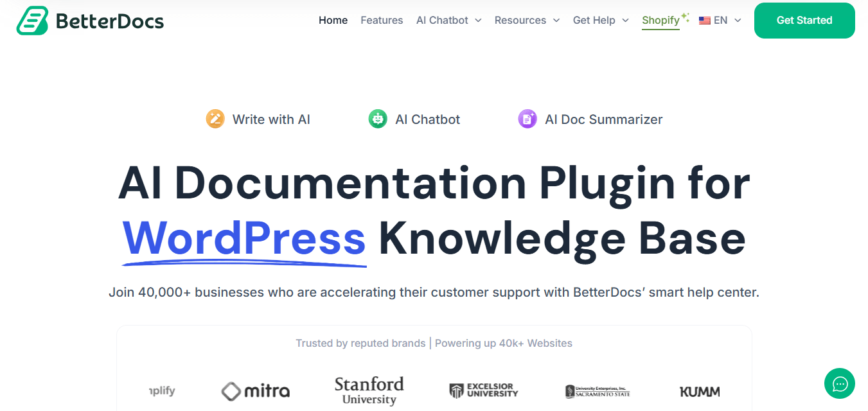Click the orange Write with AI icon
This screenshot has height=411, width=868.
[x=215, y=119]
